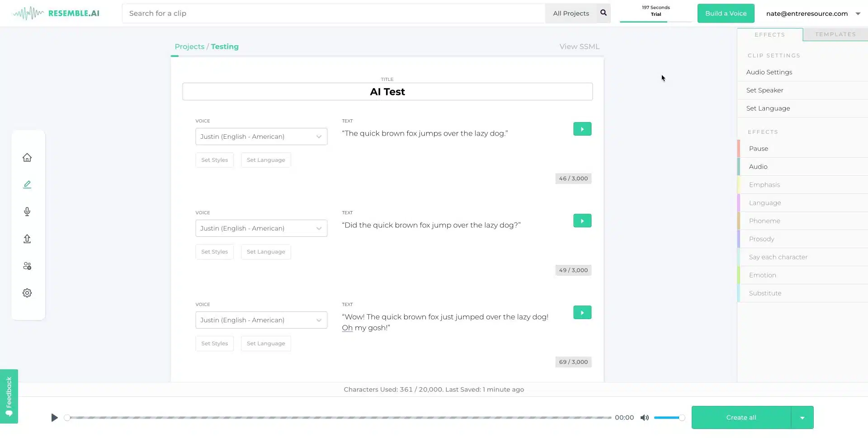Screen dimensions: 868x438
Task: Adjust the volume slider
Action: [x=669, y=418]
